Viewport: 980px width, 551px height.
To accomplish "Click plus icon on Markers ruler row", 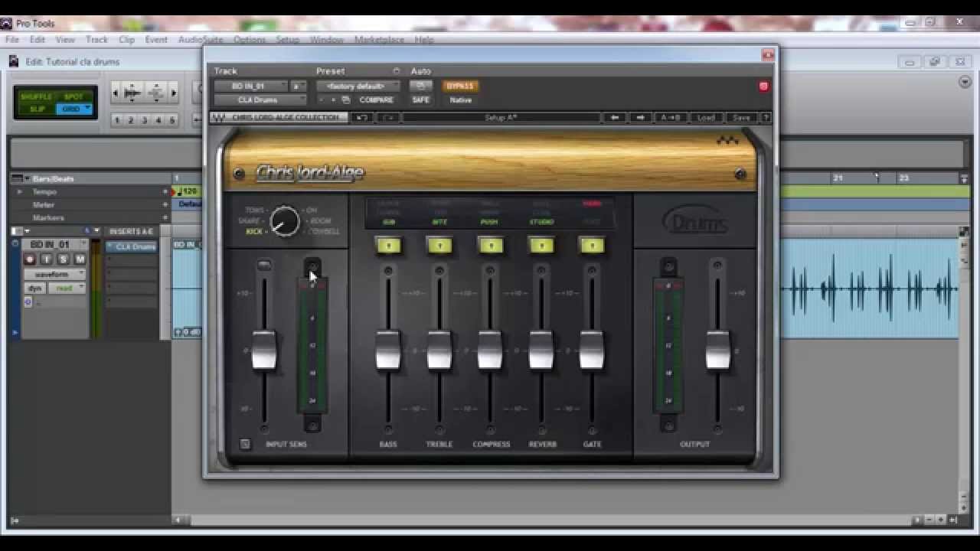I will click(165, 217).
